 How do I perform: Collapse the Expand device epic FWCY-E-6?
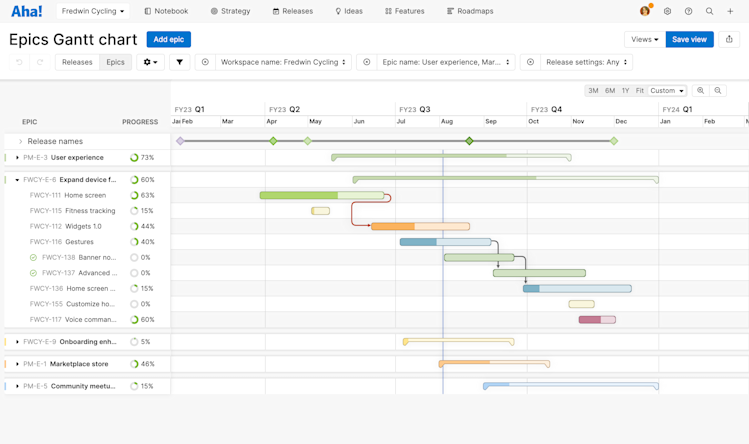pos(17,180)
